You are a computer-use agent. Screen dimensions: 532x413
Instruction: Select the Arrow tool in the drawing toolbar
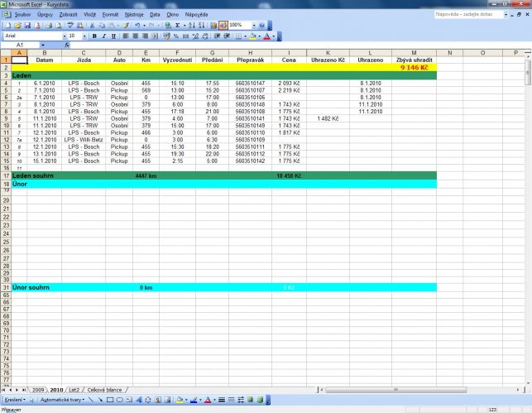click(x=100, y=400)
